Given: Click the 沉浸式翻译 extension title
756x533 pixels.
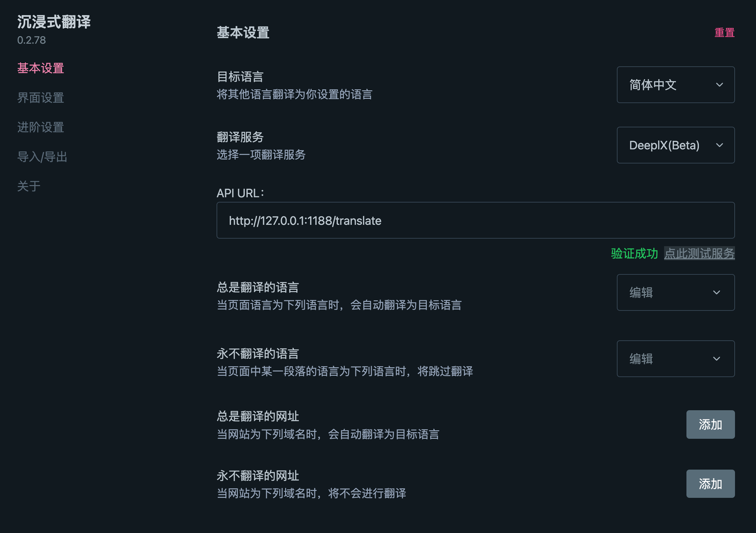Looking at the screenshot, I should tap(53, 22).
